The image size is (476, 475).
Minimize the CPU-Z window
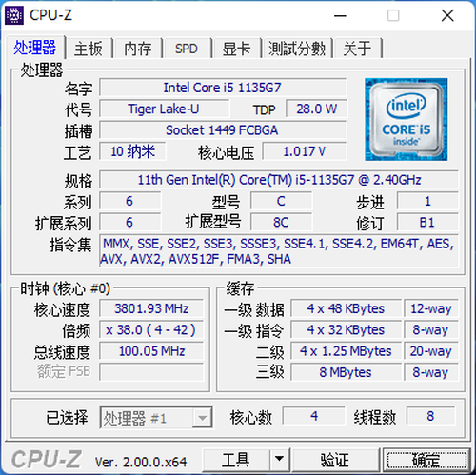pos(340,15)
